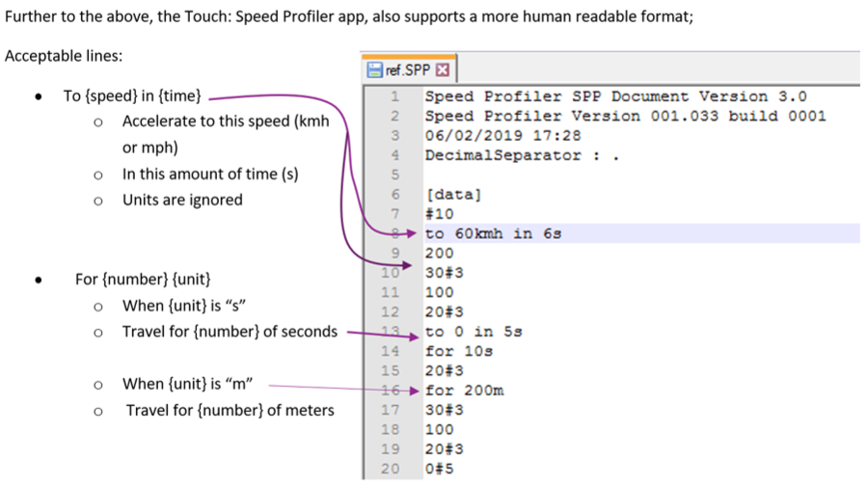Click the text 'Travel for {number} of seconds'
This screenshot has width=868, height=486.
[x=230, y=332]
